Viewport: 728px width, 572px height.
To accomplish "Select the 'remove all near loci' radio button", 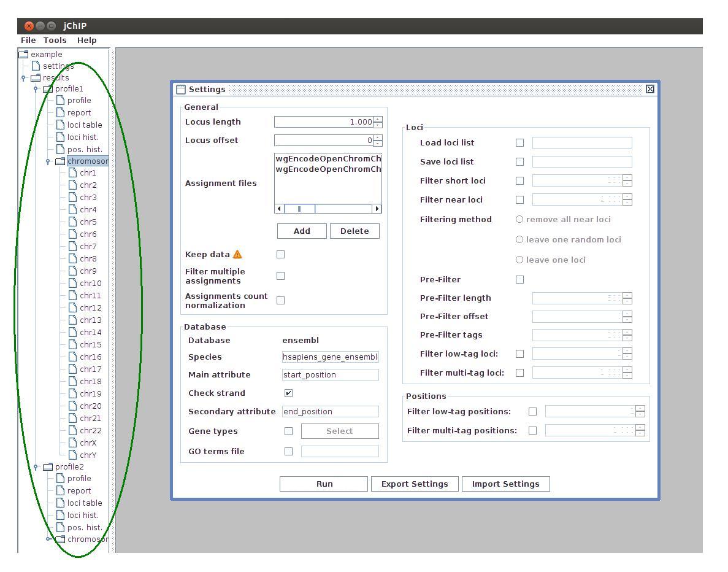I will [519, 219].
